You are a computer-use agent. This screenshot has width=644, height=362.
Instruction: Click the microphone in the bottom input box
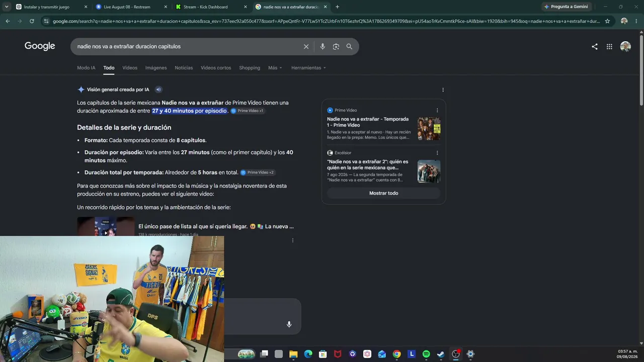tap(289, 324)
